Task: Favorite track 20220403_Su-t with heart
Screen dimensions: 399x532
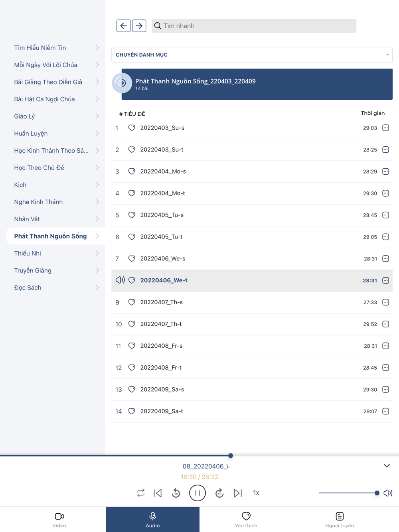Action: tap(132, 150)
